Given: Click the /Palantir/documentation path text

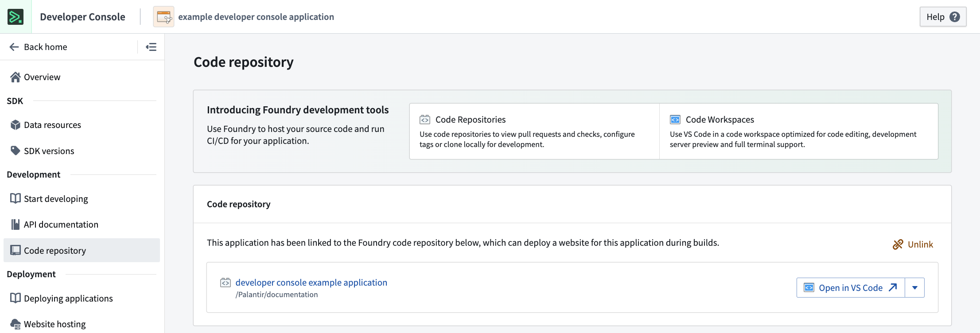Looking at the screenshot, I should 276,294.
